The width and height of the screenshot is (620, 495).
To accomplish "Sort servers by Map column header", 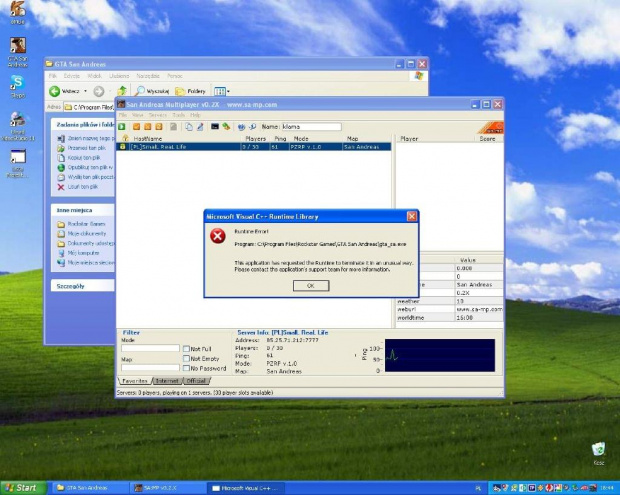I will click(x=352, y=139).
